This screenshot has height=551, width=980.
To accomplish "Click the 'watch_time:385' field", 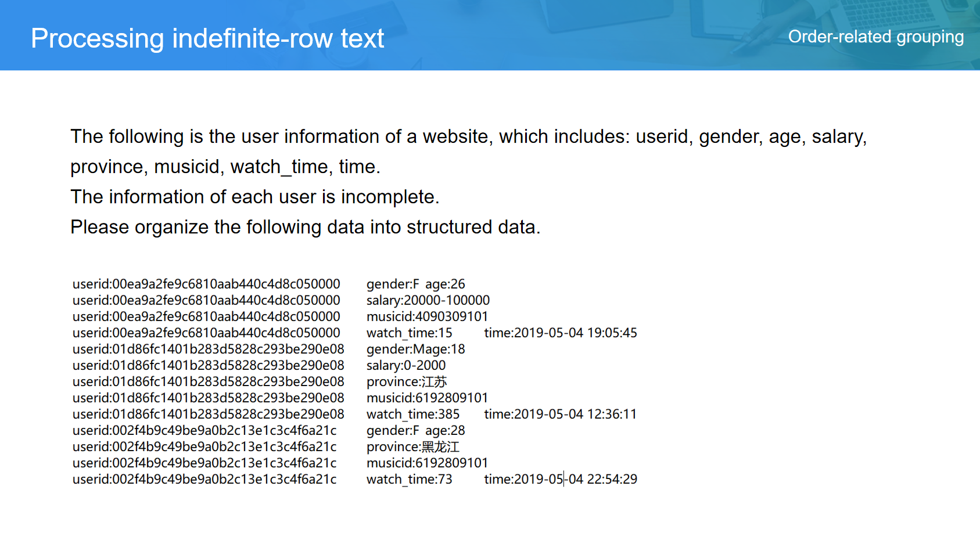I will [x=412, y=414].
